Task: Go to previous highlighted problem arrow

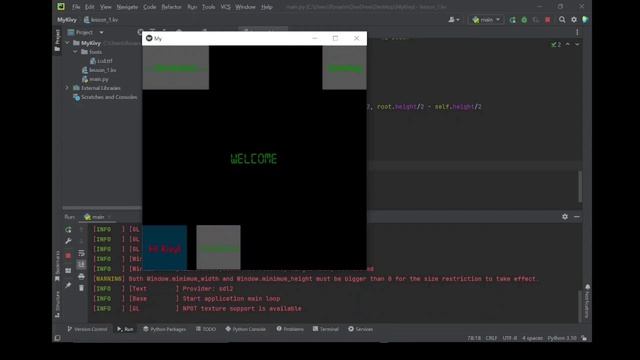Action: pos(568,44)
